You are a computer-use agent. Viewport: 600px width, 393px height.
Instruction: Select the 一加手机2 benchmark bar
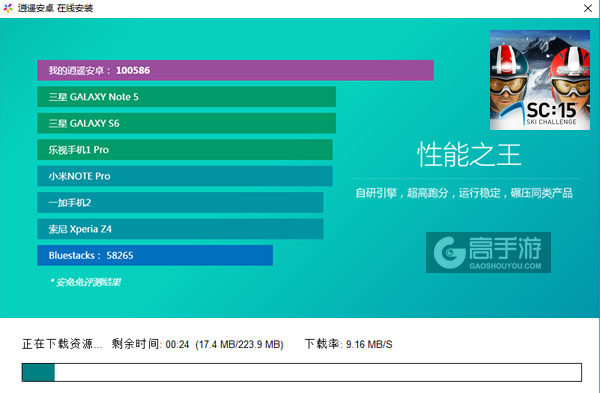180,202
